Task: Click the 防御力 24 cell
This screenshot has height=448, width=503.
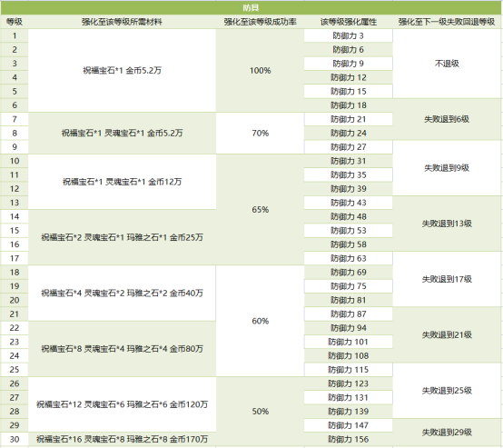Action: coord(349,133)
